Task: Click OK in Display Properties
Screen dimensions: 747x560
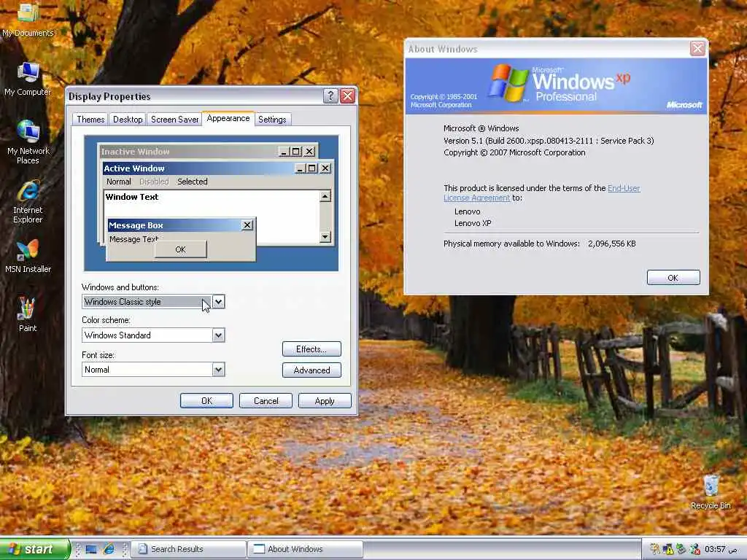Action: tap(206, 401)
